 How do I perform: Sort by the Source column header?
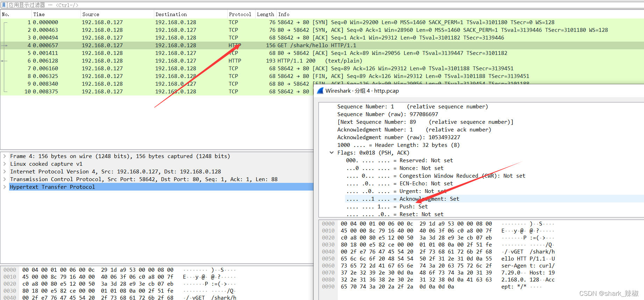click(91, 14)
